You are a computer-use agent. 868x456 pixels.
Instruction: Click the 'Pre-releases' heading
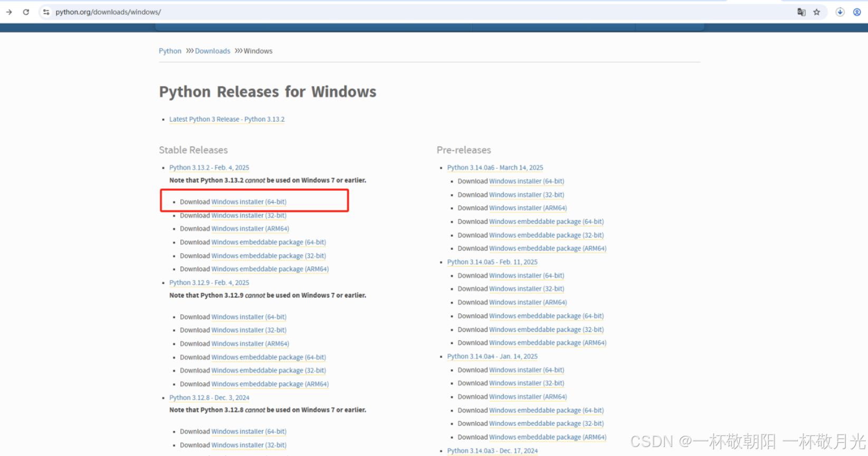point(464,150)
